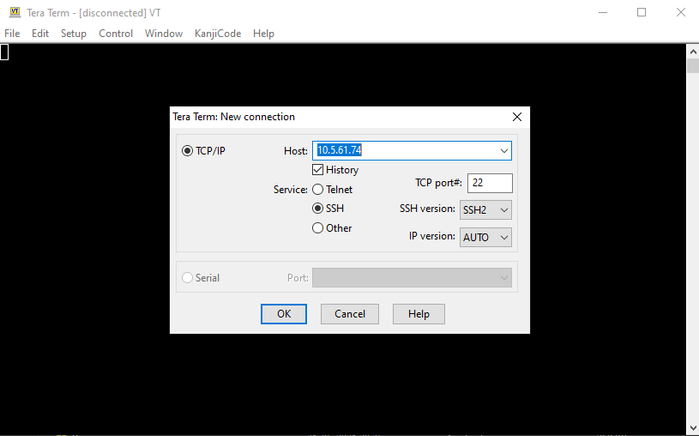
Task: Open the Control menu
Action: point(116,33)
